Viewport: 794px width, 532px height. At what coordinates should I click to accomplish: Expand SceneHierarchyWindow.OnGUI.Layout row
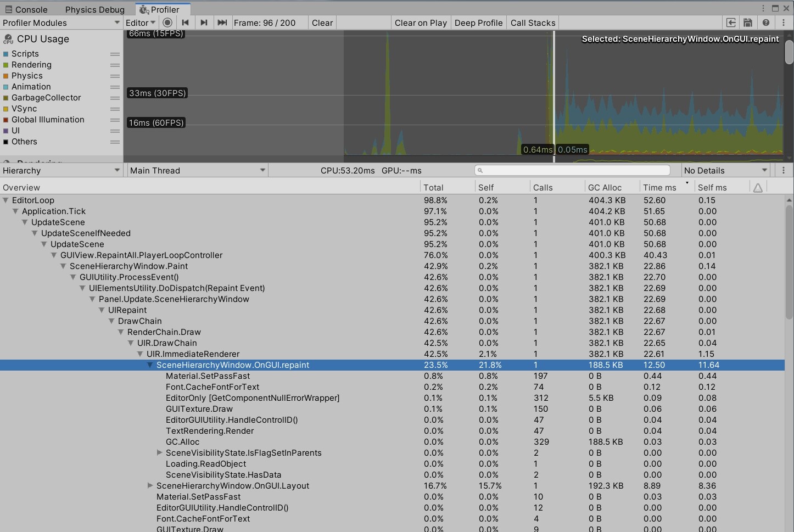(x=150, y=486)
